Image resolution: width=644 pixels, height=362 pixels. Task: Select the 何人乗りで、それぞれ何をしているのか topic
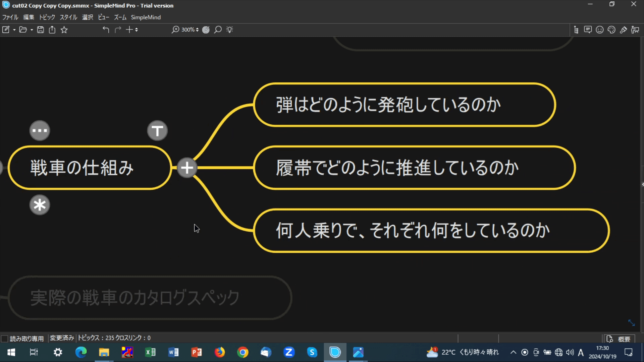pos(431,231)
